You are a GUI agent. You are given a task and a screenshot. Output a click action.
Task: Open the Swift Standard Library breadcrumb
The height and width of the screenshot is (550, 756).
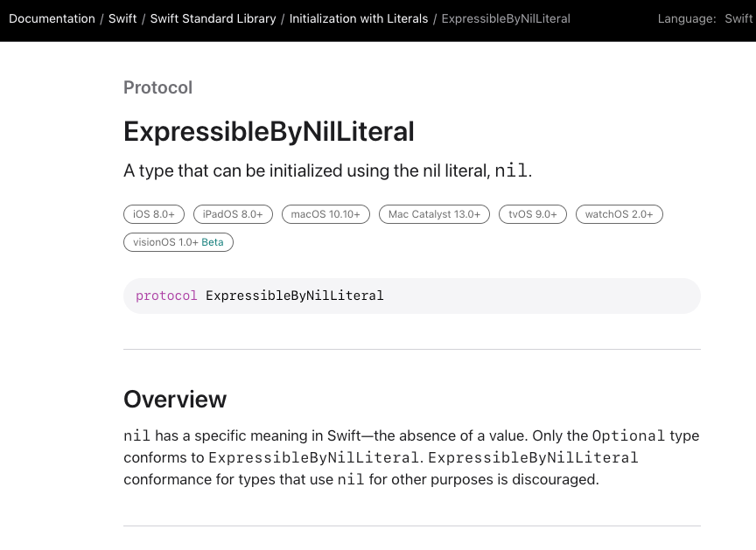pos(213,18)
